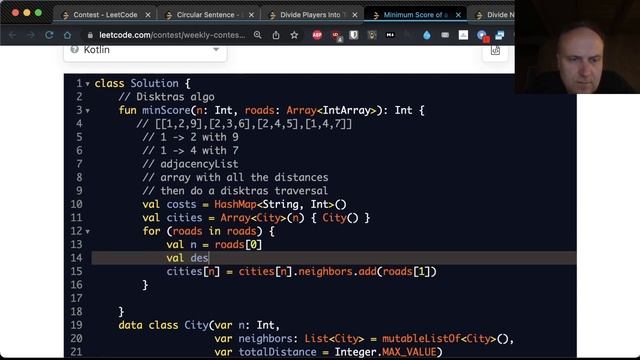Screen dimensions: 640x360
Task: Open the blue windows extension icon
Action: [500, 35]
